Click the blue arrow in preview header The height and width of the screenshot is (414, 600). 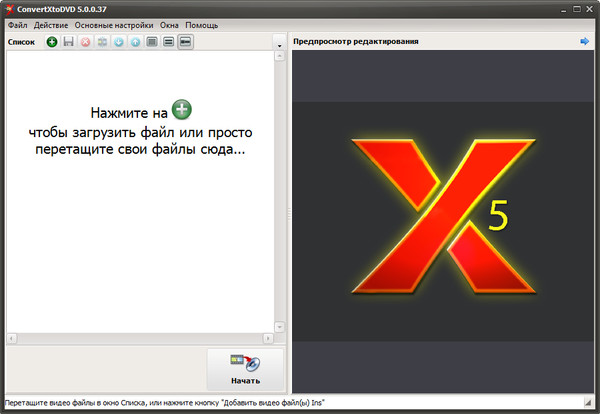584,41
